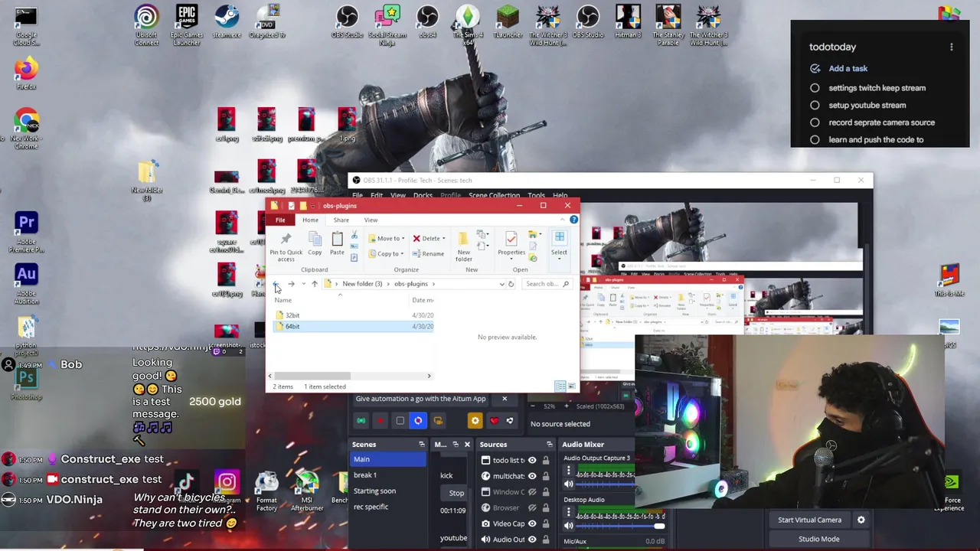Open the Firefox desktop shortcut

26,74
